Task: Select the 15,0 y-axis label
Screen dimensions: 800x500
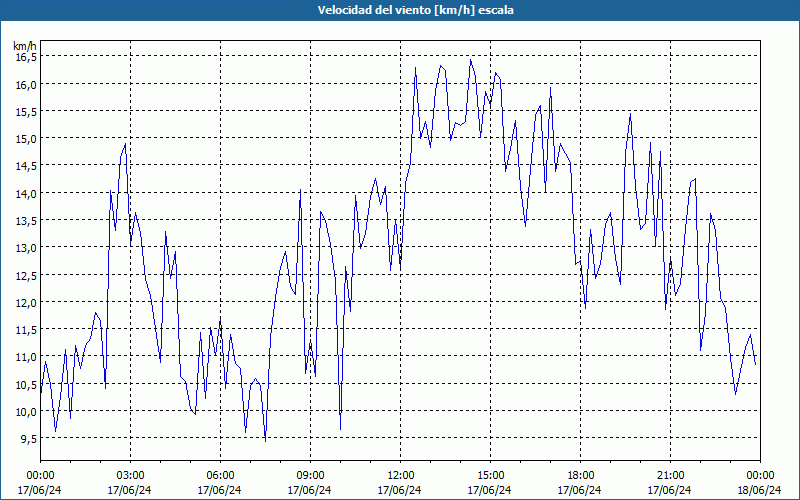Action: [x=26, y=139]
